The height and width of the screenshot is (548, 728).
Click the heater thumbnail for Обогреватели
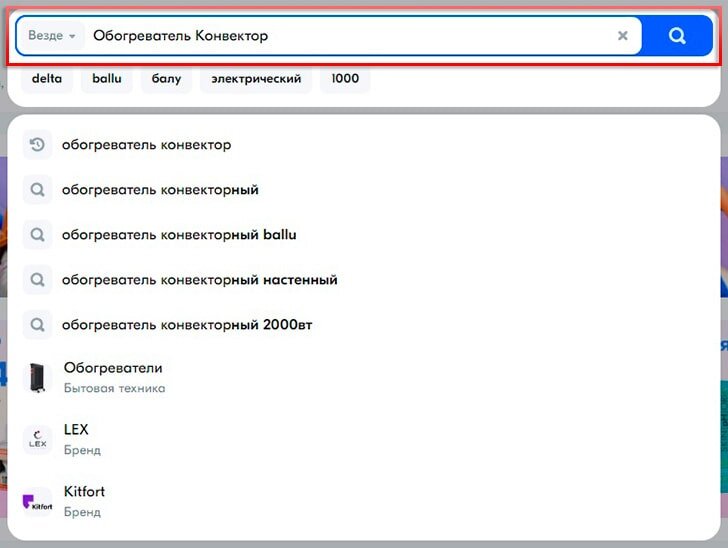click(x=37, y=378)
